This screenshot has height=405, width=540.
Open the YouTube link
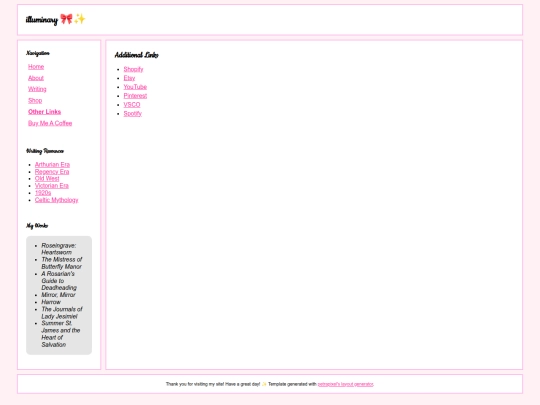(135, 87)
